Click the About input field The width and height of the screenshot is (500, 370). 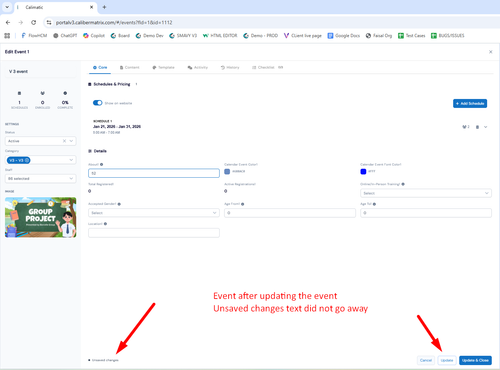[x=154, y=173]
